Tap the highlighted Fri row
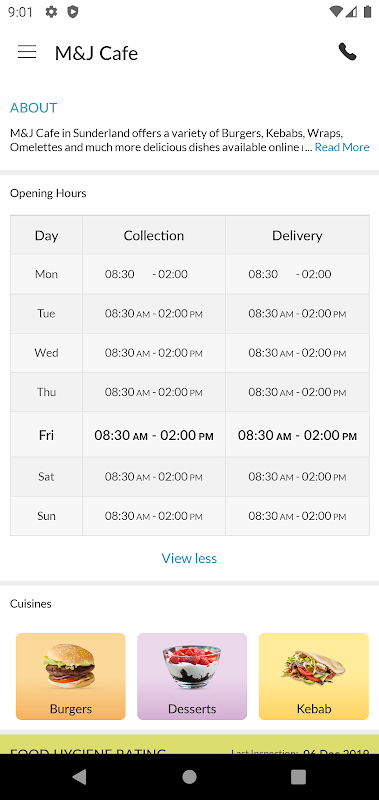 (190, 435)
